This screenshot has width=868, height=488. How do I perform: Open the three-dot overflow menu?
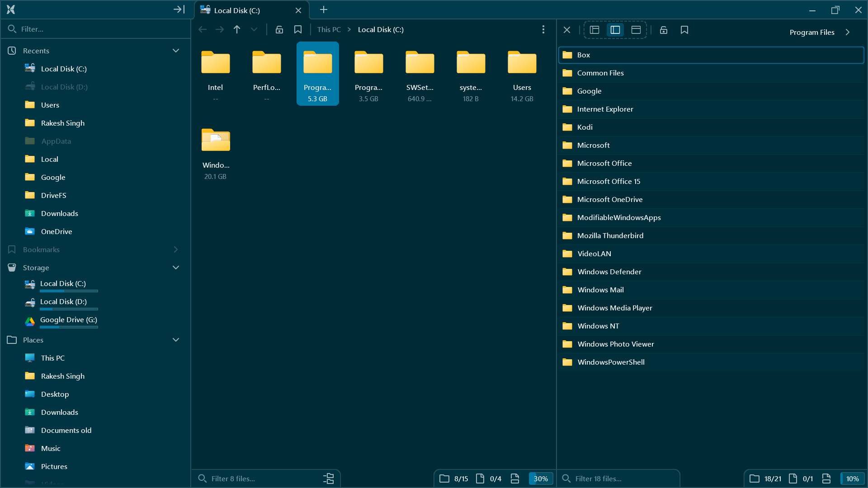543,29
